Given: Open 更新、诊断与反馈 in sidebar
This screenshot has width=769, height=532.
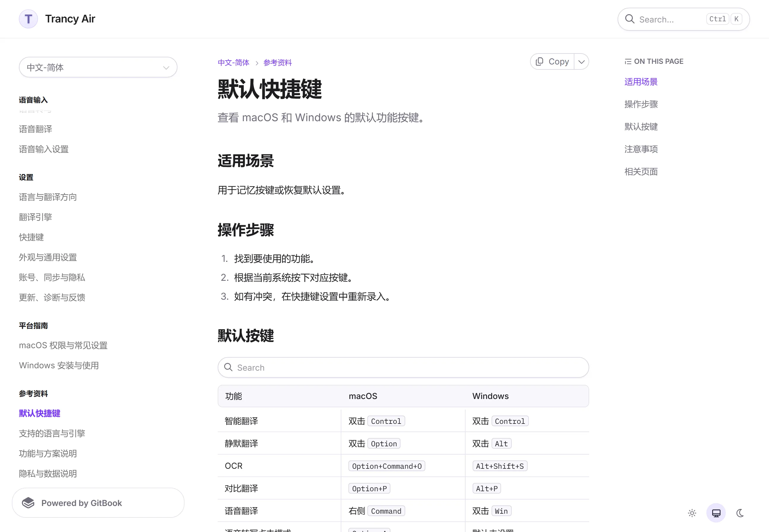Looking at the screenshot, I should 52,297.
